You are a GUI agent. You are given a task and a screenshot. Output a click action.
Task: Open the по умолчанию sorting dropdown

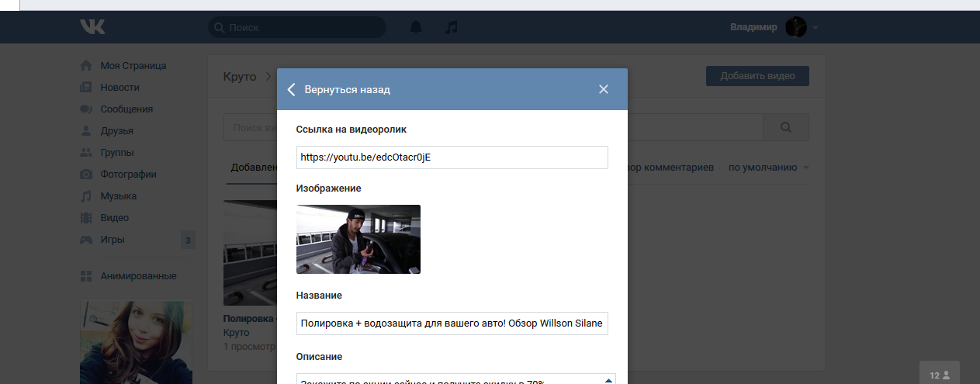coord(768,168)
